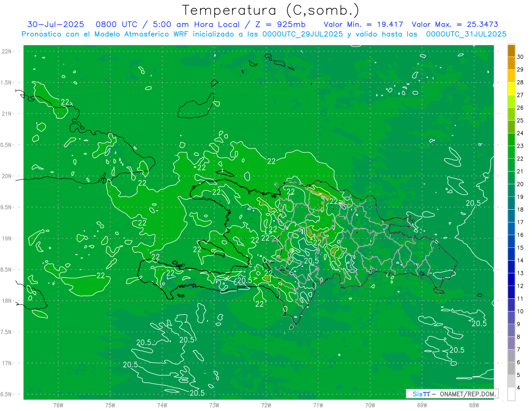
Task: Click the title 'Temperatura (C,somb.)'
Action: click(x=270, y=10)
